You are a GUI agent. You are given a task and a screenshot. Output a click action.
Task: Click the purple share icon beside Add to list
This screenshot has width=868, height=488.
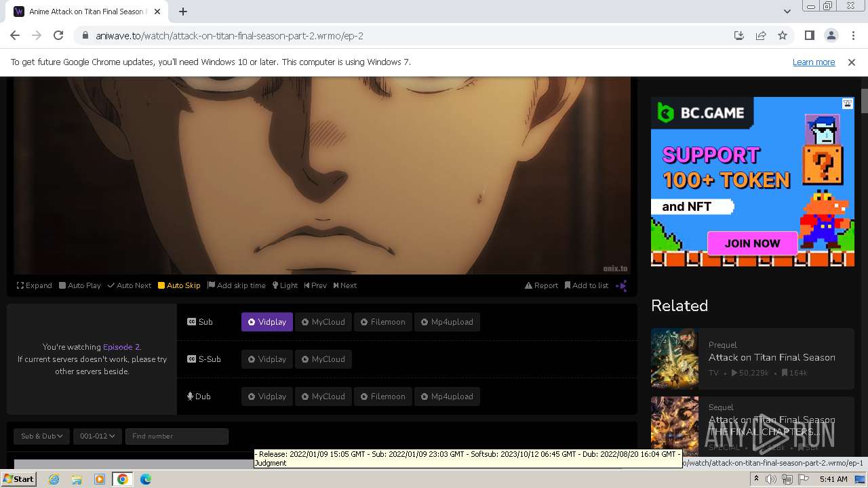point(621,285)
